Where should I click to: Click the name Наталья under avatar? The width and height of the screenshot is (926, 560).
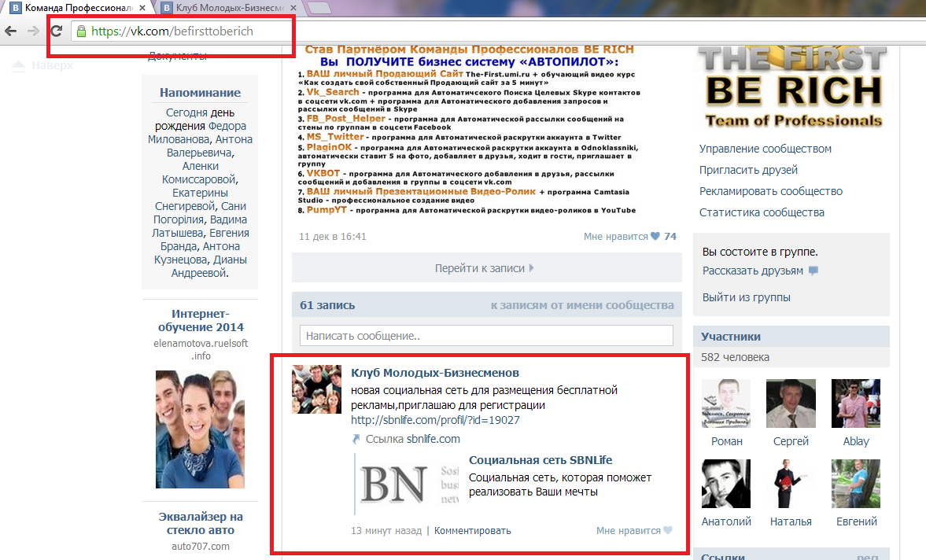click(791, 521)
